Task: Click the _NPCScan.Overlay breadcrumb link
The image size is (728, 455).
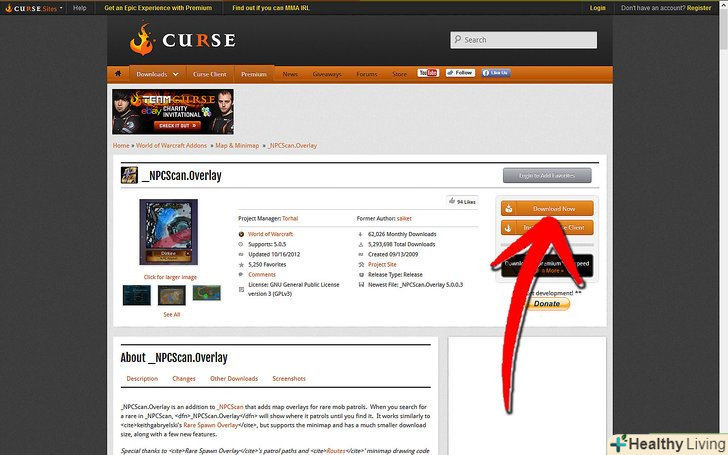Action: (x=292, y=145)
